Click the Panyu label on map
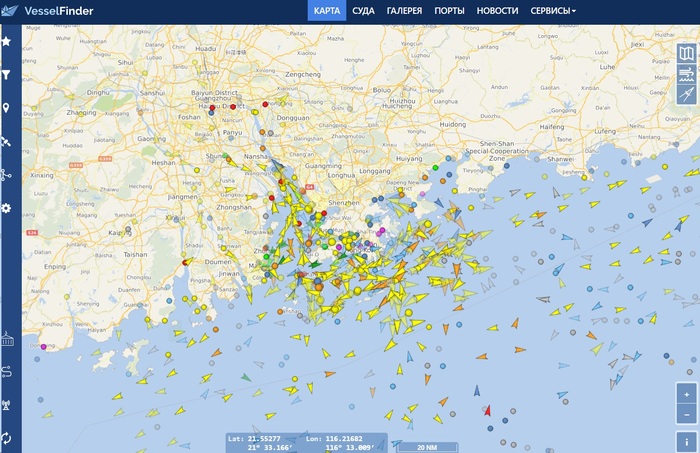Image resolution: width=700 pixels, height=453 pixels. tap(232, 133)
